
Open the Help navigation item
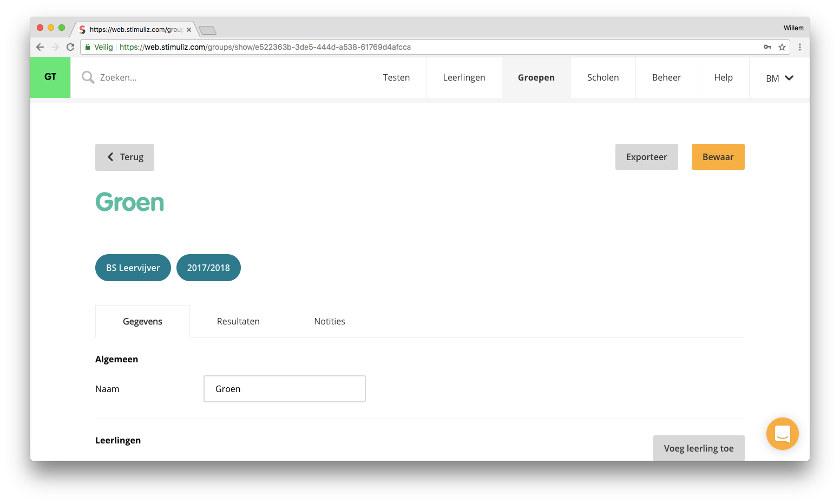(x=723, y=78)
